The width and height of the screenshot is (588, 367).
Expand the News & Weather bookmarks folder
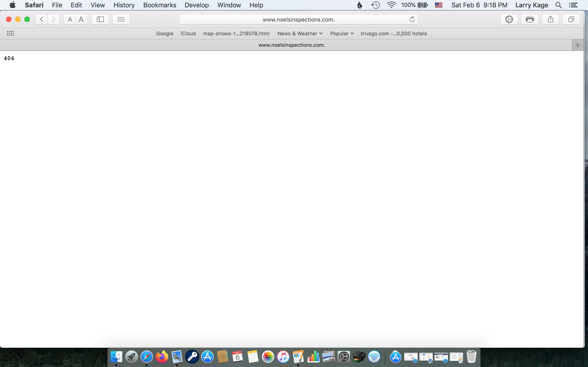coord(300,33)
